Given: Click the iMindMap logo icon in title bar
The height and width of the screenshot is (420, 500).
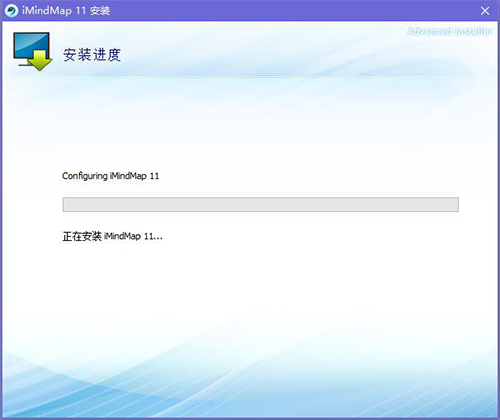Looking at the screenshot, I should pos(11,11).
